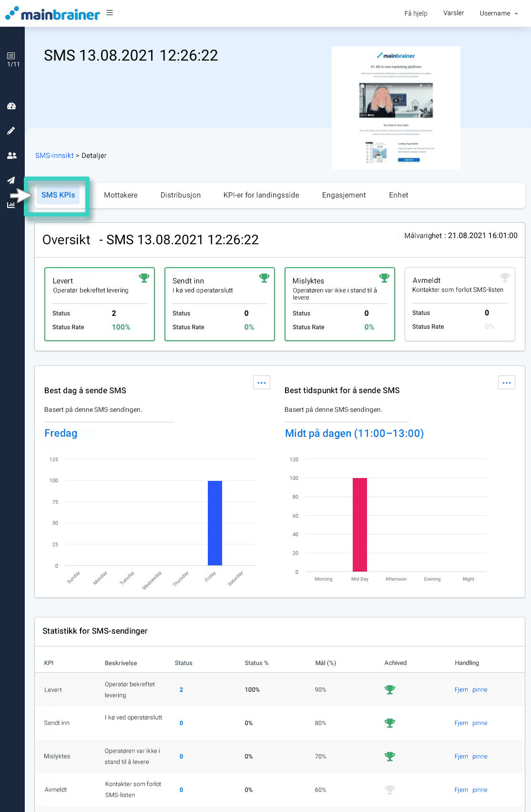
Task: Open the landing page preview thumbnail
Action: [396, 108]
